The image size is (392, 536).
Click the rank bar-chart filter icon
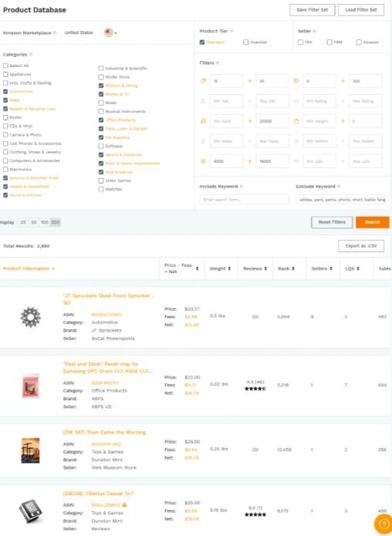tap(203, 121)
